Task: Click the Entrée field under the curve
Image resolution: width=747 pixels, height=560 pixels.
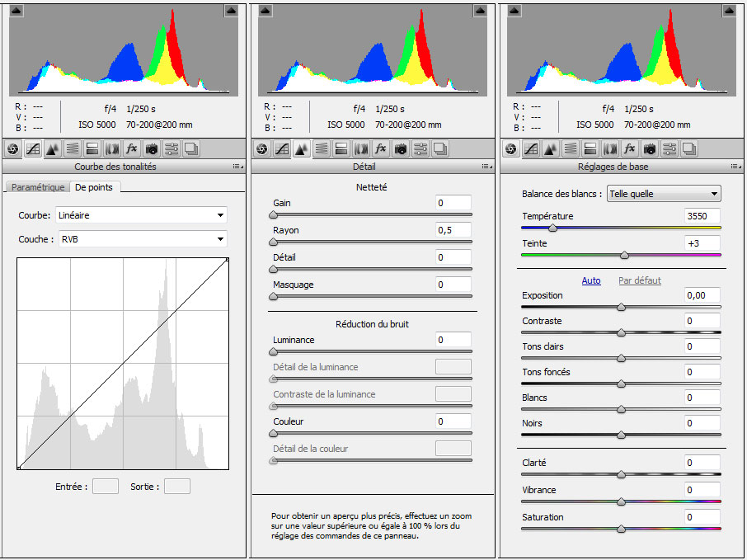Action: click(106, 486)
